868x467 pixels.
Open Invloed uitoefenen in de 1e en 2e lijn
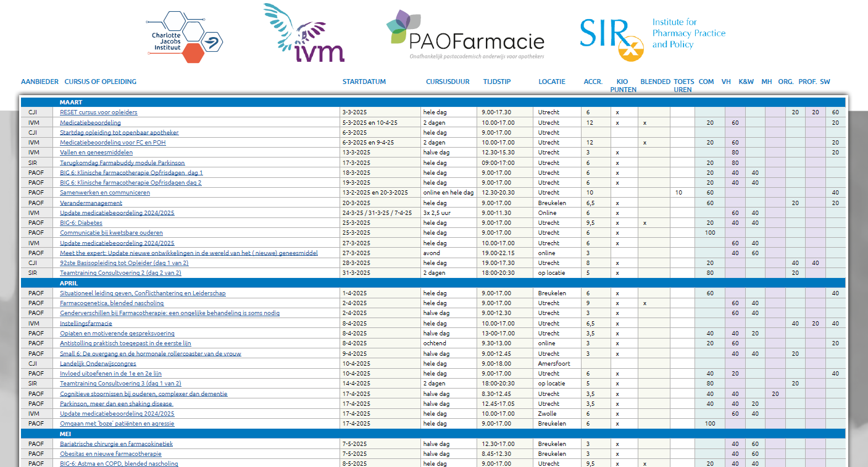(111, 374)
